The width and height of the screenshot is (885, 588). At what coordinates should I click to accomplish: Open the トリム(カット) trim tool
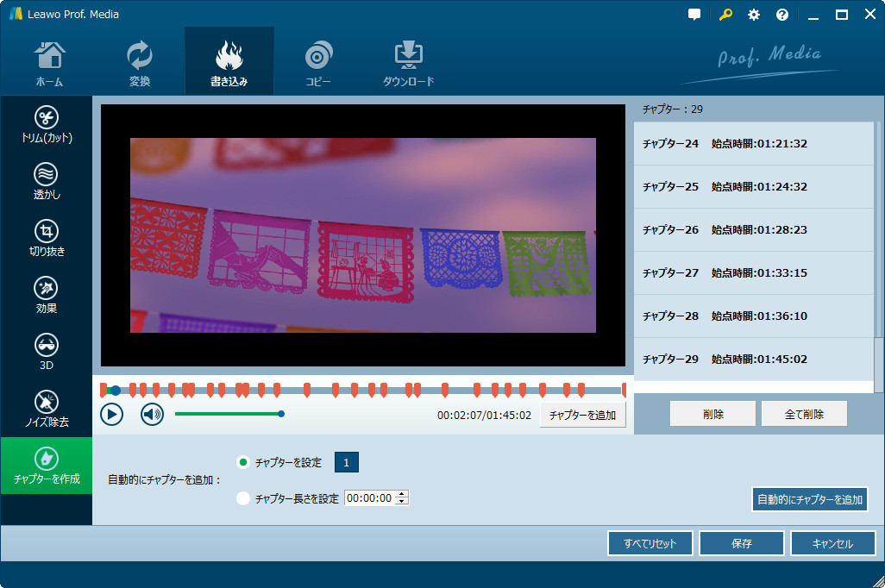[47, 124]
